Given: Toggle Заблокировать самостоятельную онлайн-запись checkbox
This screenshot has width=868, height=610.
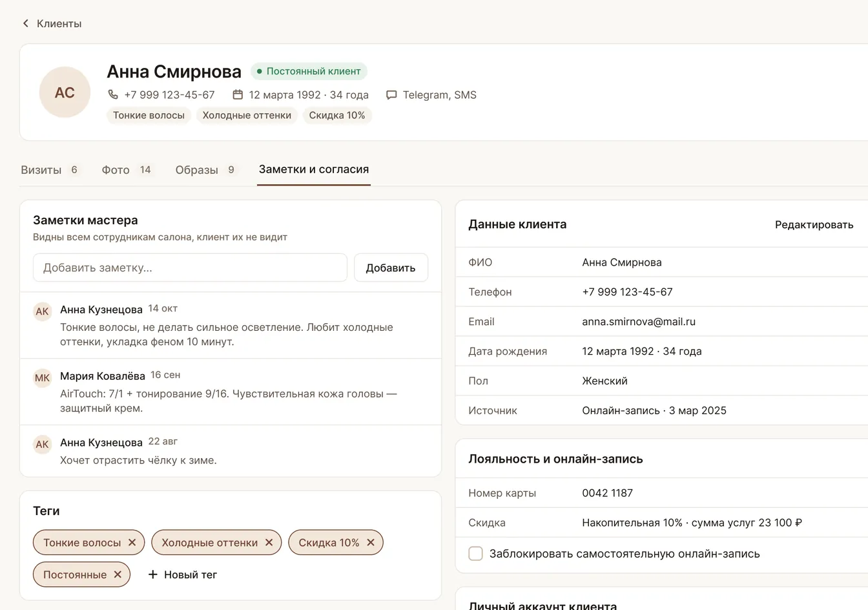Looking at the screenshot, I should (x=476, y=554).
